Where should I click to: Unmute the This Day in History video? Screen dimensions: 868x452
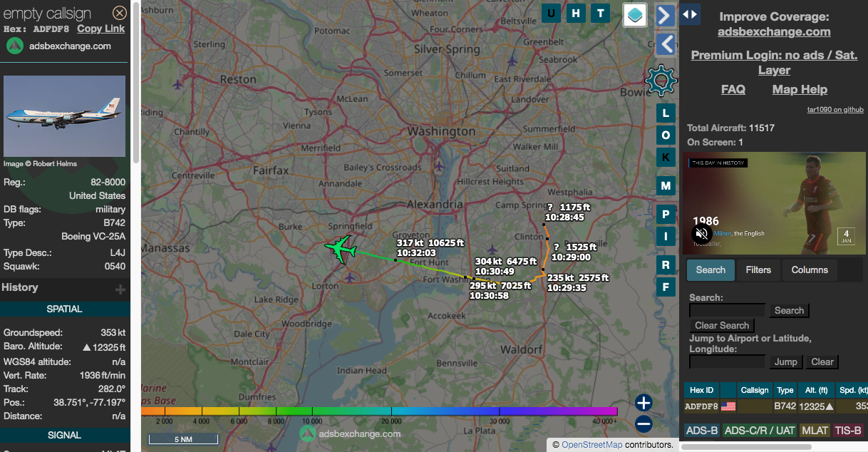[x=702, y=234]
